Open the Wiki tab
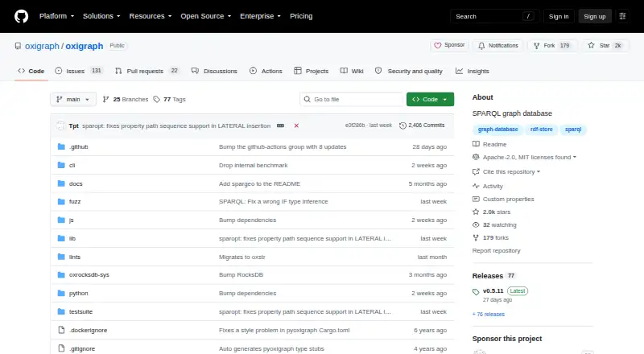Viewport: 644px width, 354px height. 352,71
